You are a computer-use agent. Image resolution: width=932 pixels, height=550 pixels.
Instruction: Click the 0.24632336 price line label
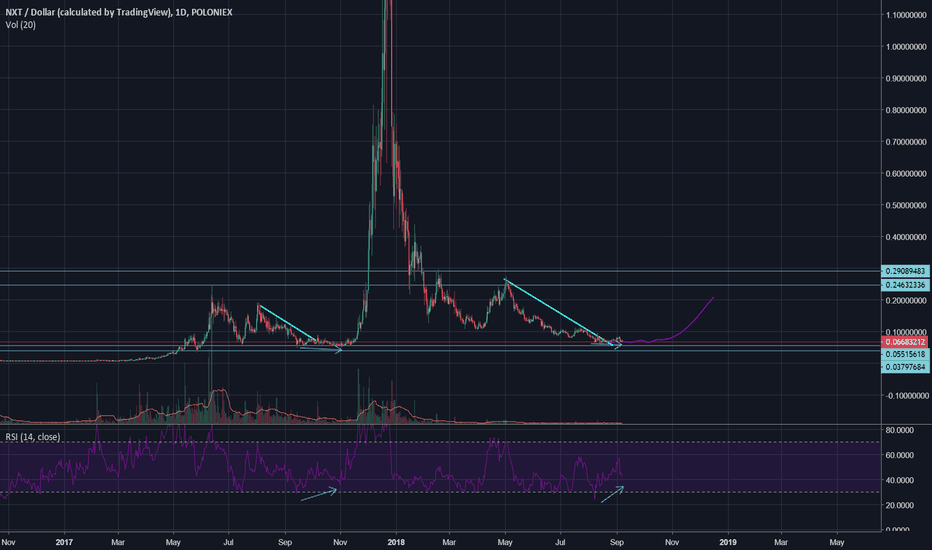[905, 285]
